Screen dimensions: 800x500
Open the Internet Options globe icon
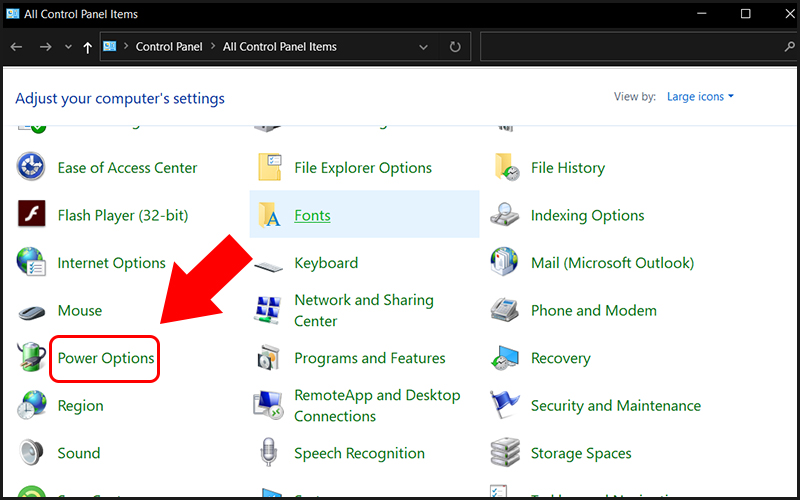click(31, 262)
